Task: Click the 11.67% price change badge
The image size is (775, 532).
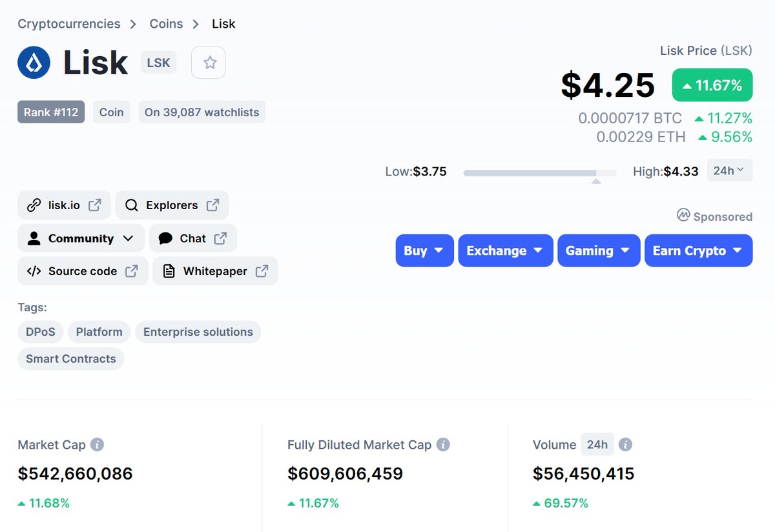Action: (712, 85)
